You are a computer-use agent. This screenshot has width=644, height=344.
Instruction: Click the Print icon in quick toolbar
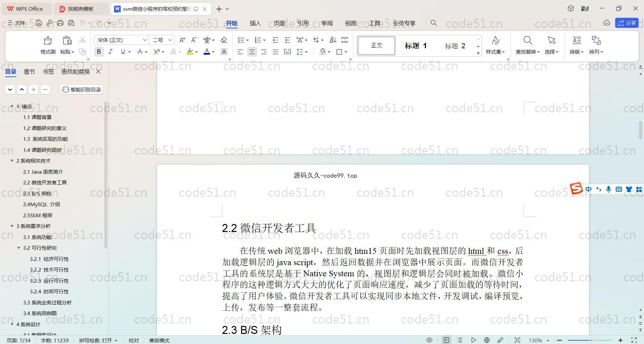[x=60, y=23]
